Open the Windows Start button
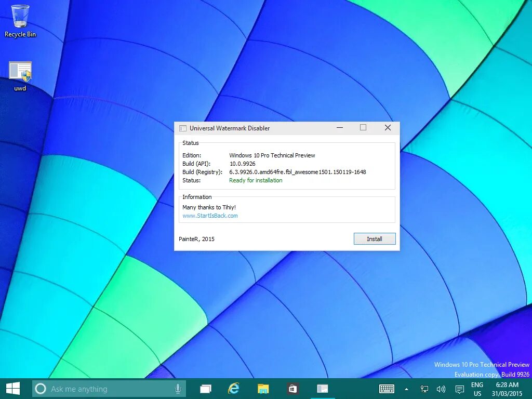The width and height of the screenshot is (532, 399). pyautogui.click(x=13, y=389)
